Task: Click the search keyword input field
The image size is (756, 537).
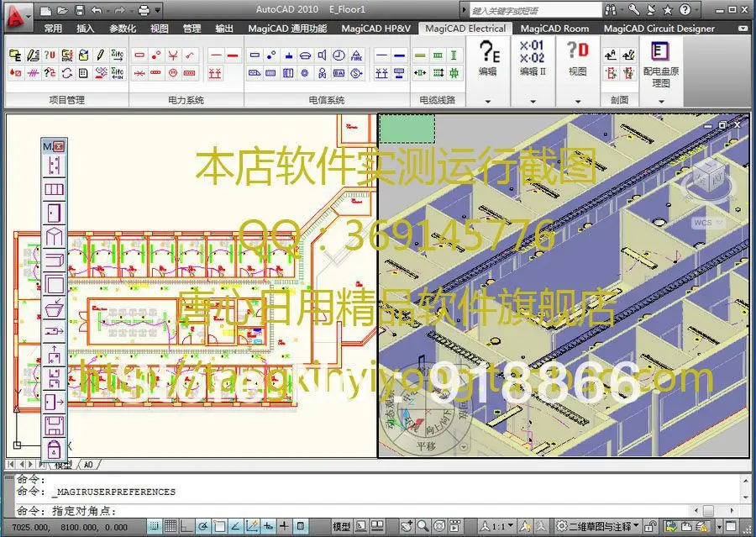Action: (535, 11)
